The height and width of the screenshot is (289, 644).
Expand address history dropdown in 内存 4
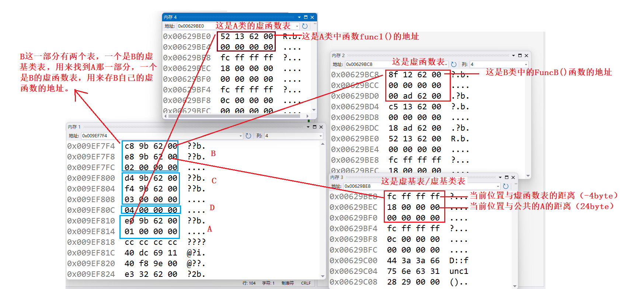[x=297, y=26]
